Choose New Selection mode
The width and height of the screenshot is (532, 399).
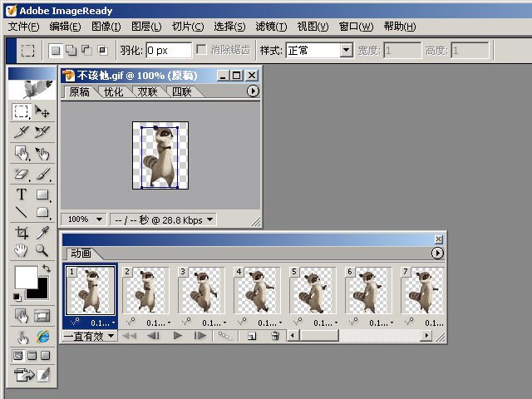(56, 51)
